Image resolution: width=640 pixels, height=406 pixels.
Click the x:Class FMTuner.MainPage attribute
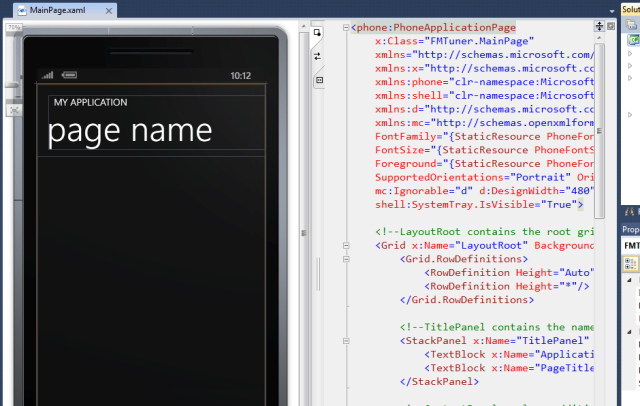click(454, 41)
